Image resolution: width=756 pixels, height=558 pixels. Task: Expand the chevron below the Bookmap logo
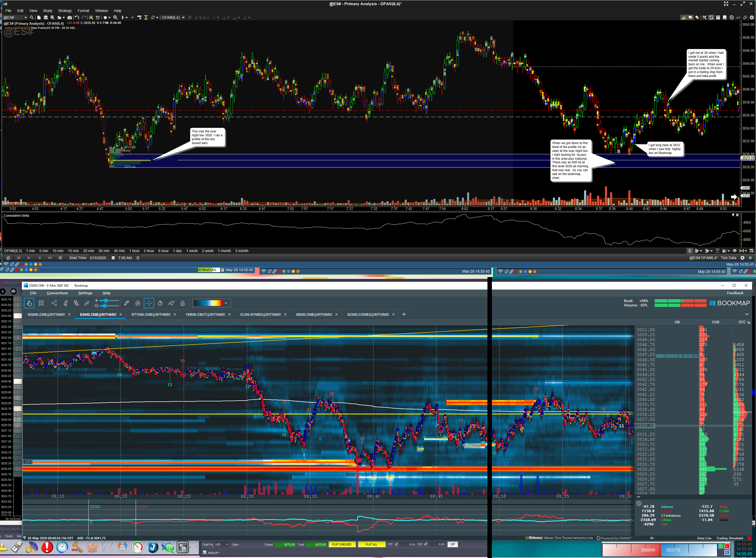(x=747, y=315)
